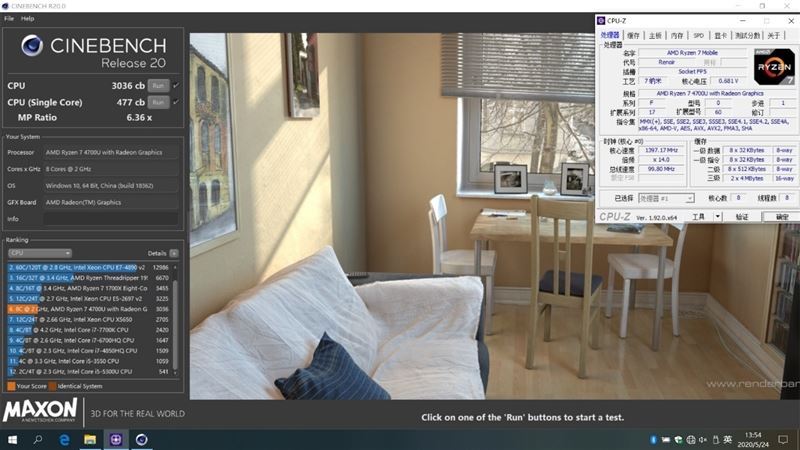Image resolution: width=800 pixels, height=450 pixels.
Task: Launch Microsoft Edge from taskbar
Action: (x=64, y=439)
